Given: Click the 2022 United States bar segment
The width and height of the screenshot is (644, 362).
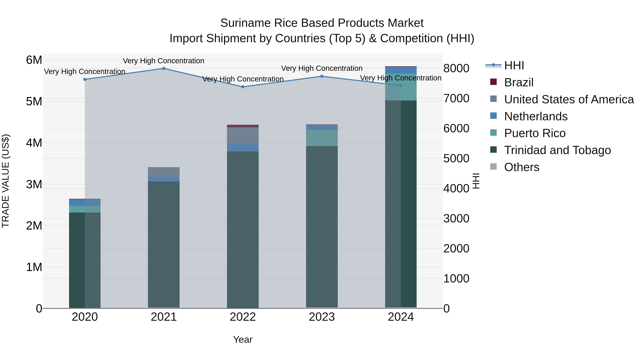Looking at the screenshot, I should coord(243,136).
